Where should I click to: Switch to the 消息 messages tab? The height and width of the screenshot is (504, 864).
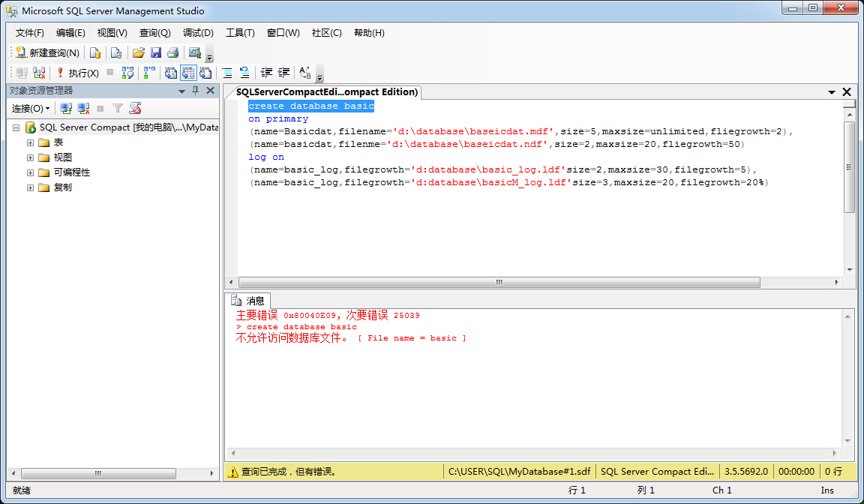click(x=248, y=301)
